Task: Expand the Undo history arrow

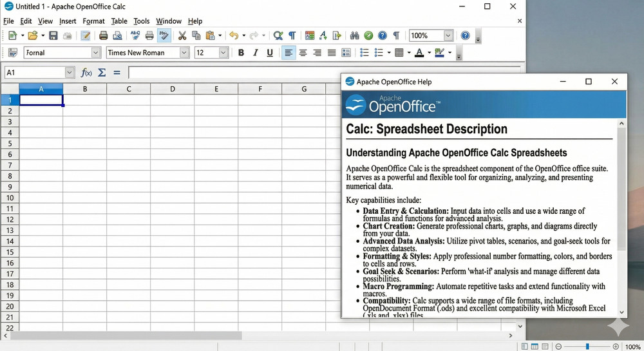Action: click(244, 35)
